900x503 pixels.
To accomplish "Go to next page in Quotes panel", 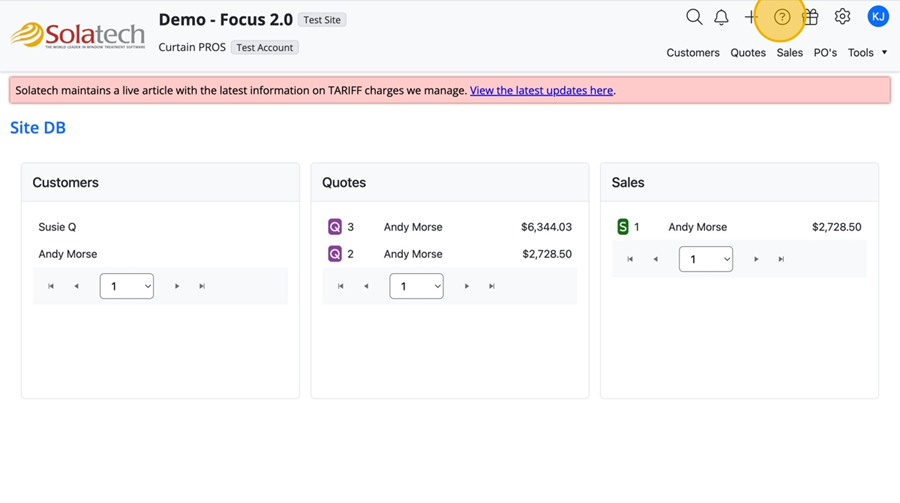I will pos(467,286).
